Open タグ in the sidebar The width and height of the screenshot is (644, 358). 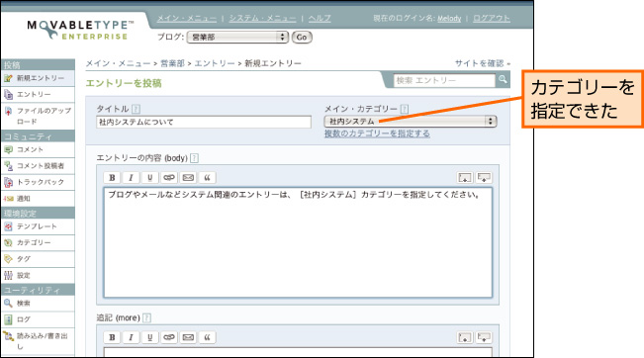38,259
